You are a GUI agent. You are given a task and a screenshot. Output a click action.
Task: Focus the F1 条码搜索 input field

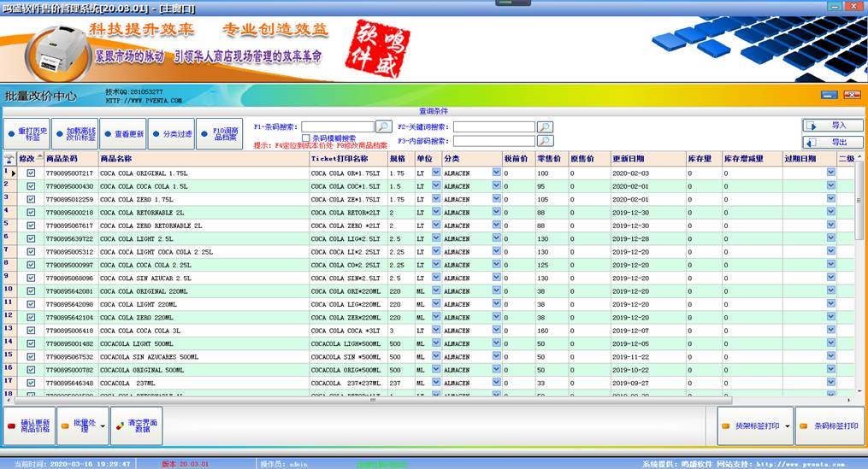[338, 126]
